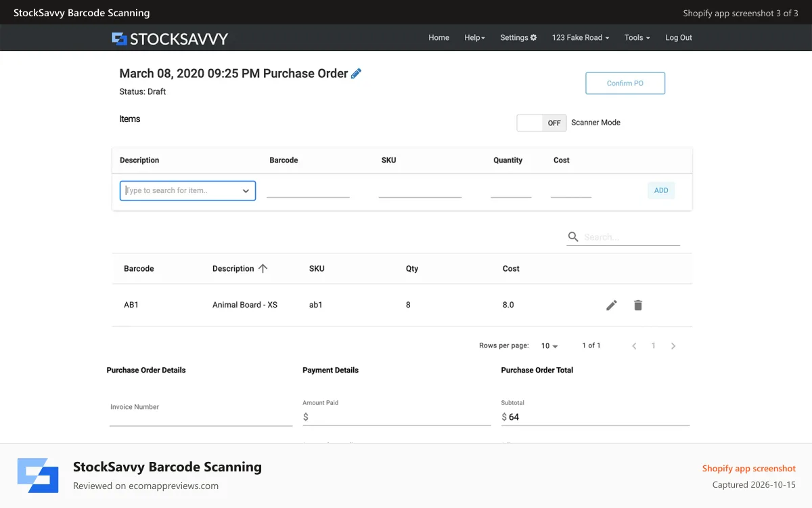Sort table by Qty column header
The width and height of the screenshot is (812, 508).
coord(412,269)
